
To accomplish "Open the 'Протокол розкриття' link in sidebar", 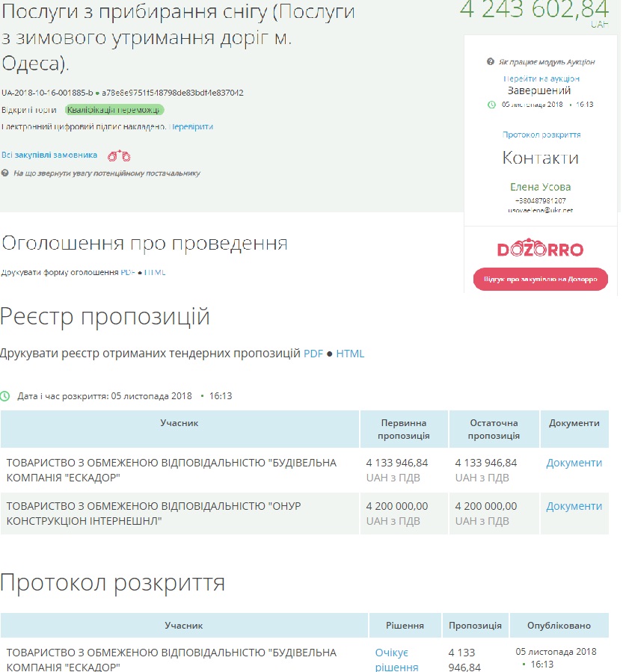I will pos(541,135).
